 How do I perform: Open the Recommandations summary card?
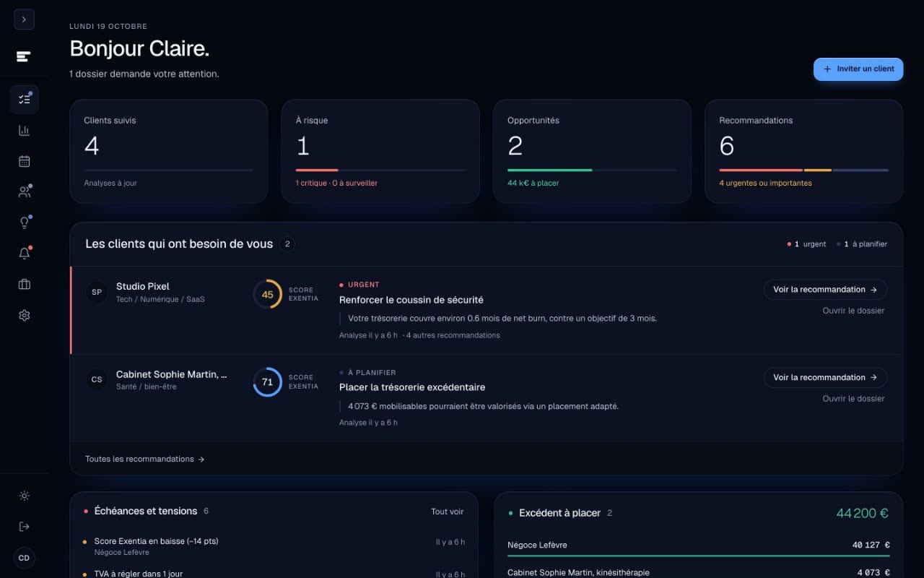[x=803, y=152]
